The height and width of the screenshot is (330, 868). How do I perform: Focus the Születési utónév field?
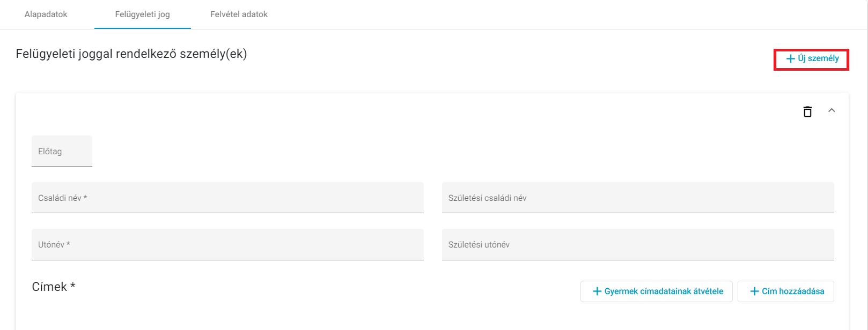[638, 245]
